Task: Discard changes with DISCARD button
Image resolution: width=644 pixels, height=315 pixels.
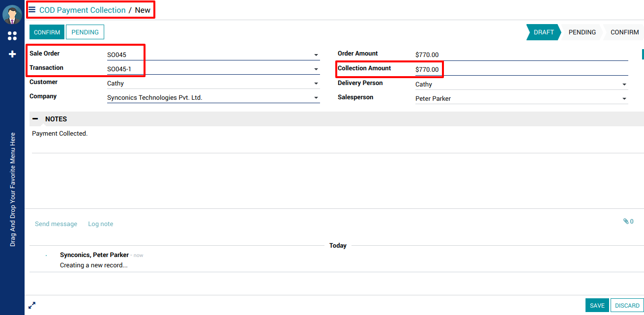Action: [x=627, y=305]
